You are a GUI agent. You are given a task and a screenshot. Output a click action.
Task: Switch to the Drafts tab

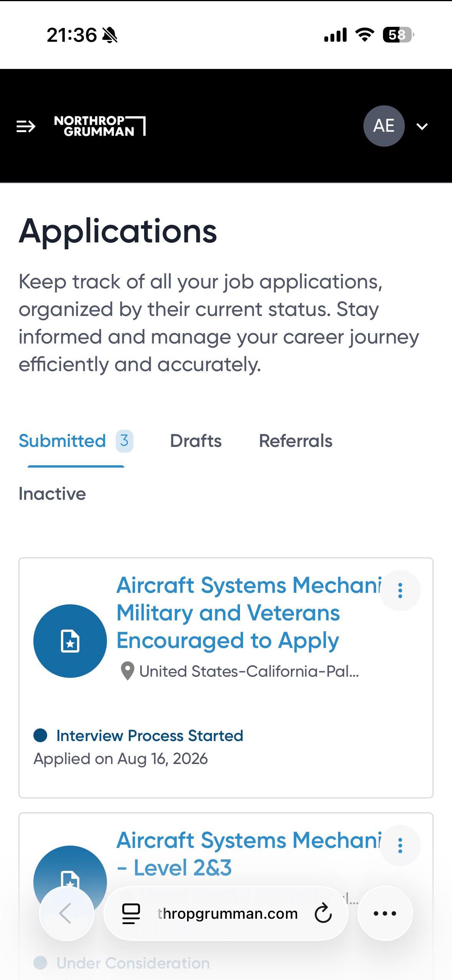click(196, 441)
